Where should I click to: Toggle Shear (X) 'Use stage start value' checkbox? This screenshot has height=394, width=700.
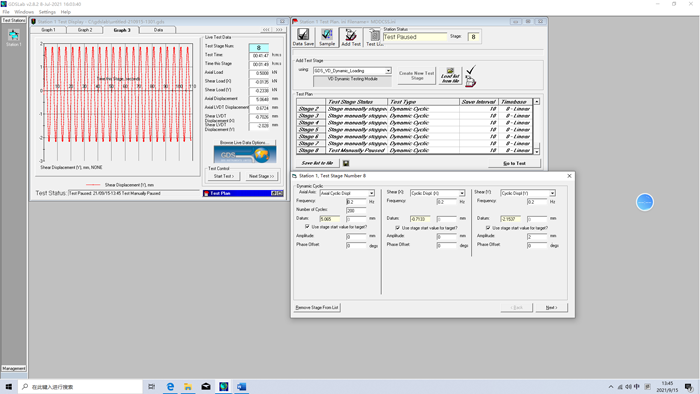(397, 228)
